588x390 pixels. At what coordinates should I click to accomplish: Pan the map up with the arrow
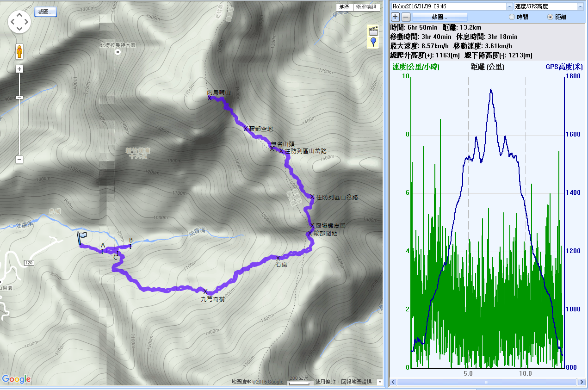(x=19, y=14)
